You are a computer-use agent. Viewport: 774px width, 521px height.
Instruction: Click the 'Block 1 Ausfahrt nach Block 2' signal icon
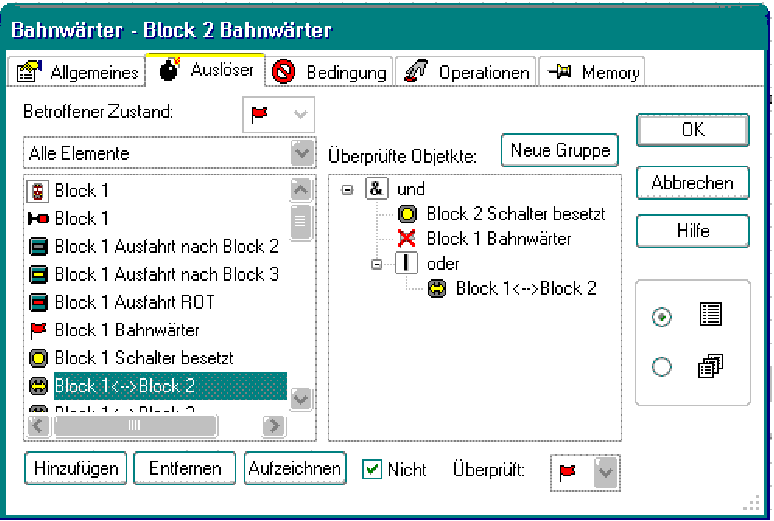click(38, 246)
